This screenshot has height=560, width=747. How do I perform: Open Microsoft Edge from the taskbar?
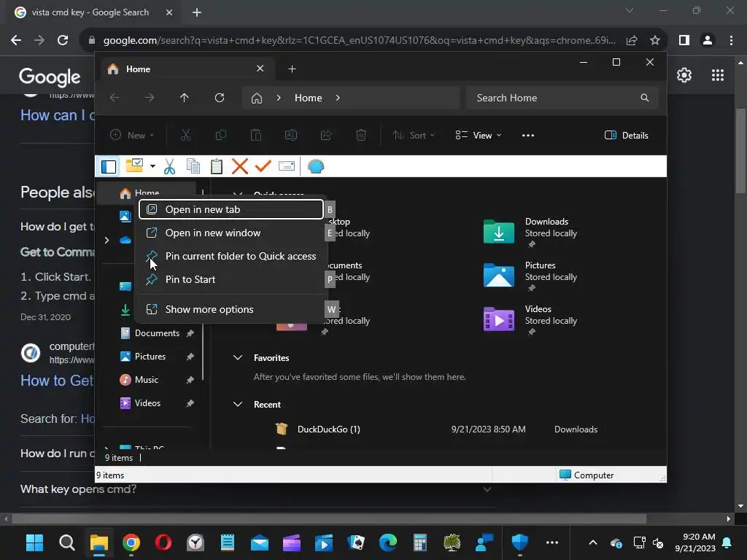click(388, 542)
